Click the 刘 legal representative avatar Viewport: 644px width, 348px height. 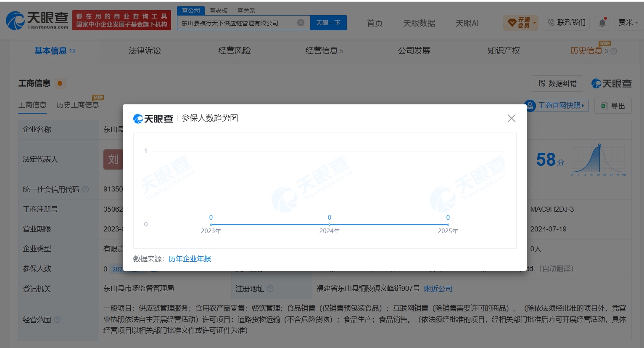113,159
